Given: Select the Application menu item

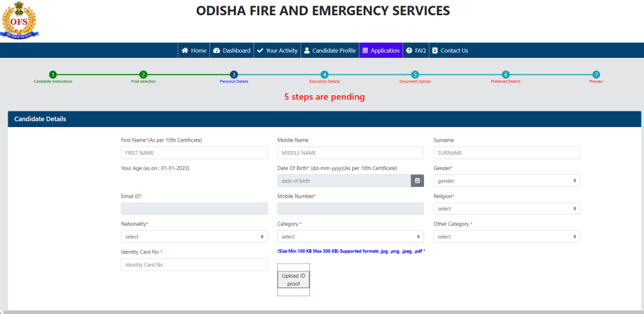Looking at the screenshot, I should tap(380, 50).
